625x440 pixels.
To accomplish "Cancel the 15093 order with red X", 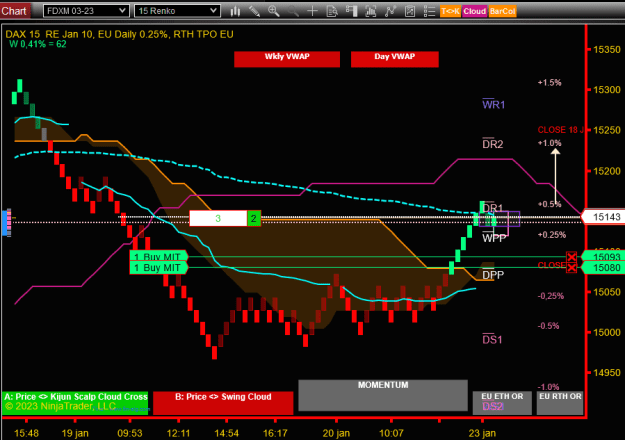I will [572, 257].
